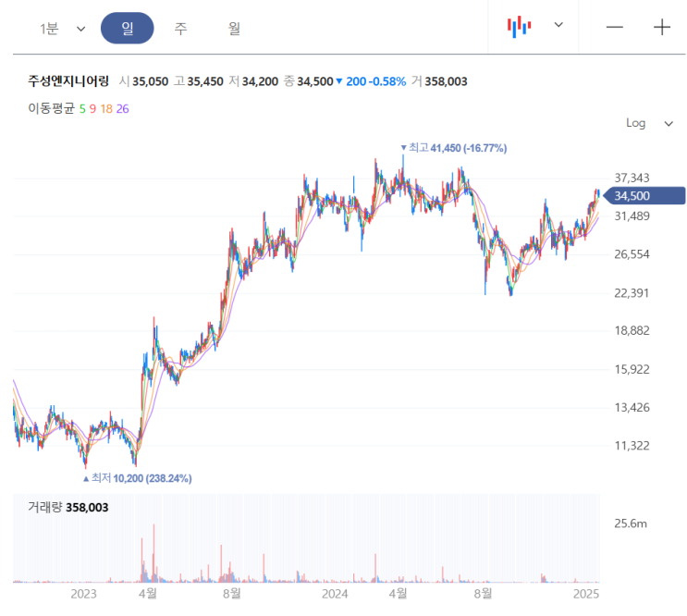The width and height of the screenshot is (687, 616).
Task: Zoom out with the minus icon
Action: tap(615, 27)
